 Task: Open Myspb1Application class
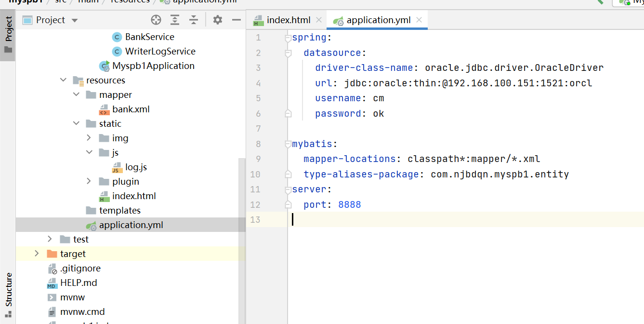[154, 66]
